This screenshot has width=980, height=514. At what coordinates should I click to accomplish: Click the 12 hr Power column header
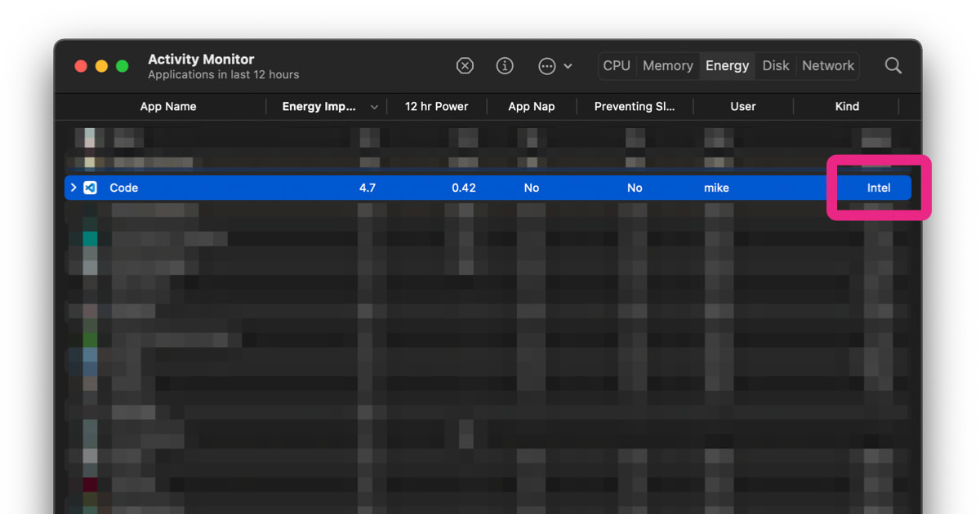[x=436, y=106]
